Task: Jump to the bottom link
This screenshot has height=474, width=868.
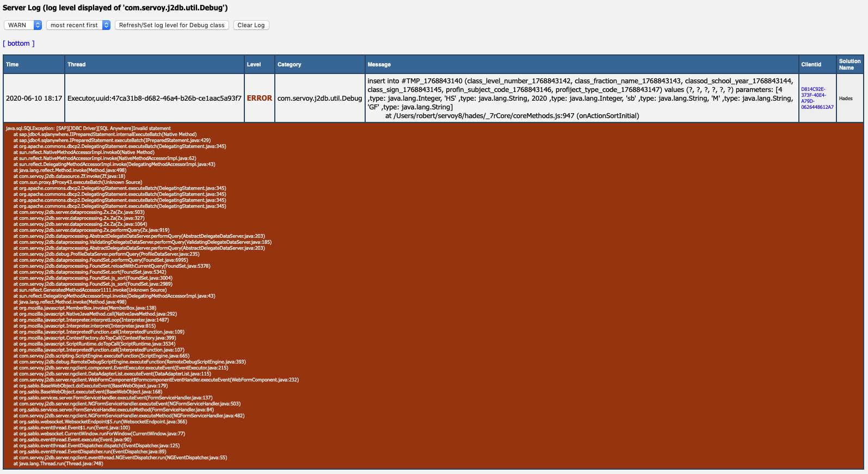Action: click(x=19, y=44)
